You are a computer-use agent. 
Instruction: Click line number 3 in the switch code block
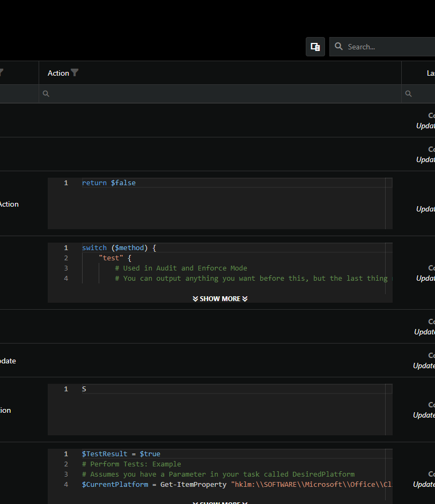coord(66,268)
